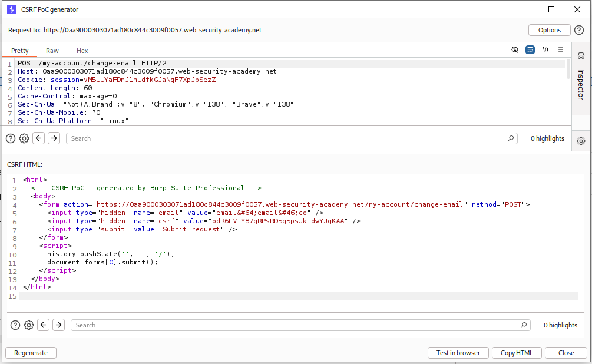Maximize the CSRF PoC generator window
The image size is (592, 364).
[x=551, y=9]
